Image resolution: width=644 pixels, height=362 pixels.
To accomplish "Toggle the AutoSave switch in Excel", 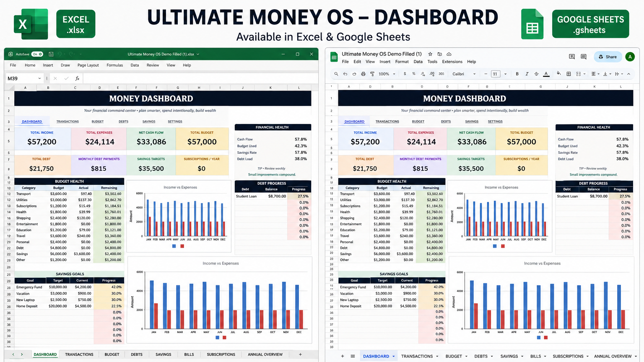I will [x=37, y=54].
